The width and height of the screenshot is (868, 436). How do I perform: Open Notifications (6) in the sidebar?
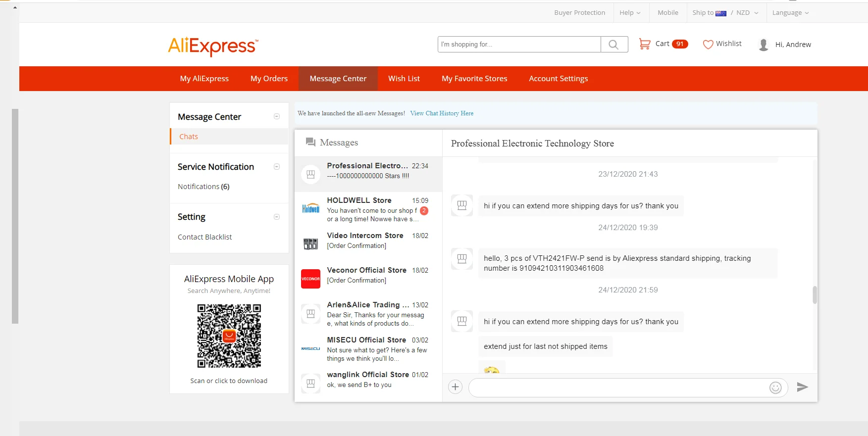click(204, 187)
